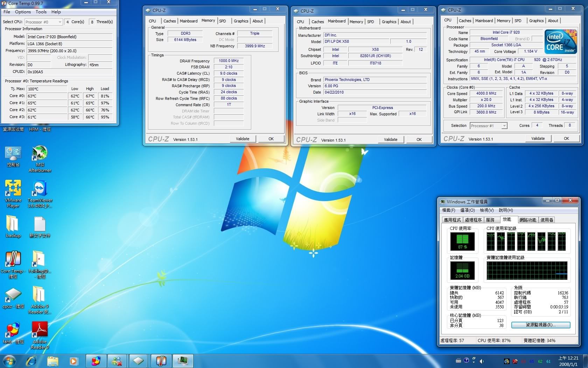Click Validate in the CPU-Z memory window
Viewport: 588px width, 368px height.
pos(243,139)
